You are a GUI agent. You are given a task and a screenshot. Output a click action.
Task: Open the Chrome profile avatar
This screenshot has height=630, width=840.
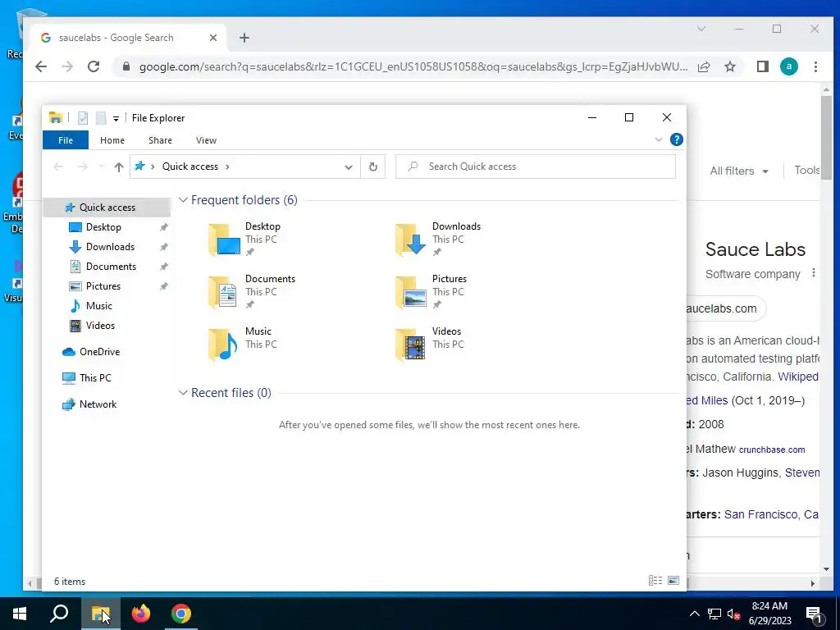click(788, 66)
